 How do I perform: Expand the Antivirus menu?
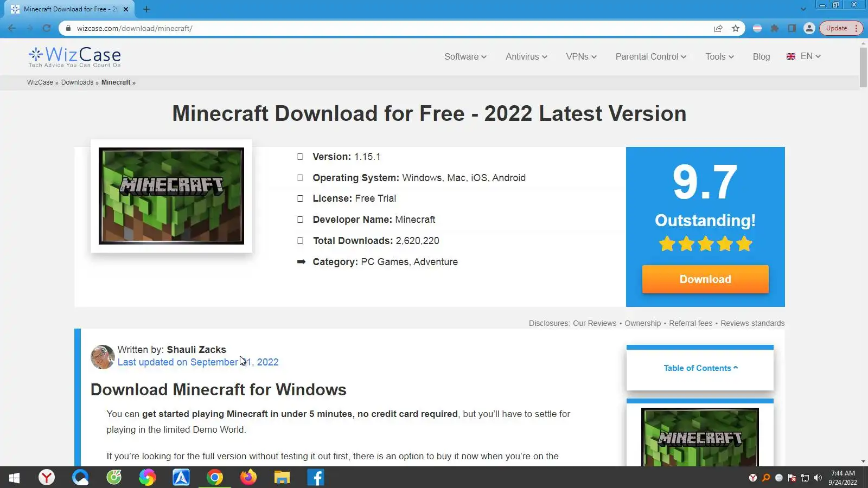pos(526,56)
